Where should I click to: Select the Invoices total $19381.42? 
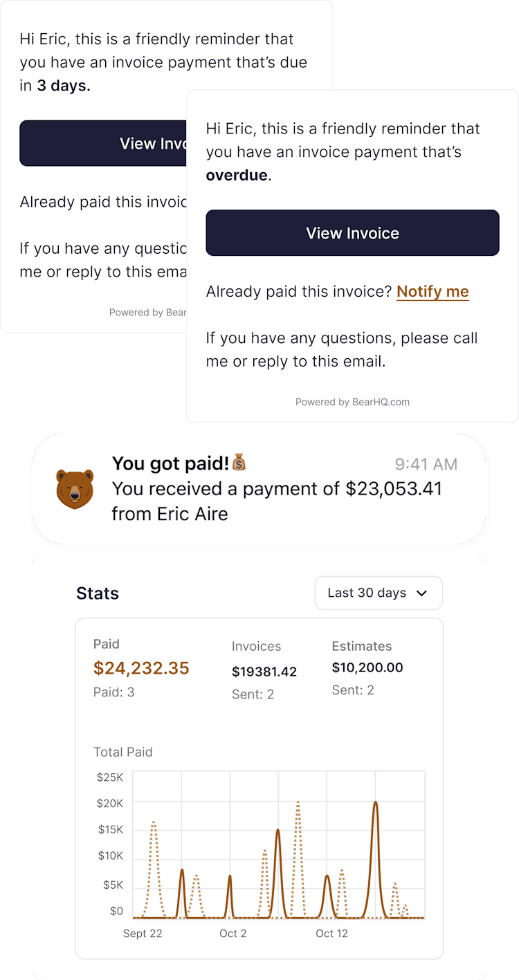pyautogui.click(x=264, y=672)
